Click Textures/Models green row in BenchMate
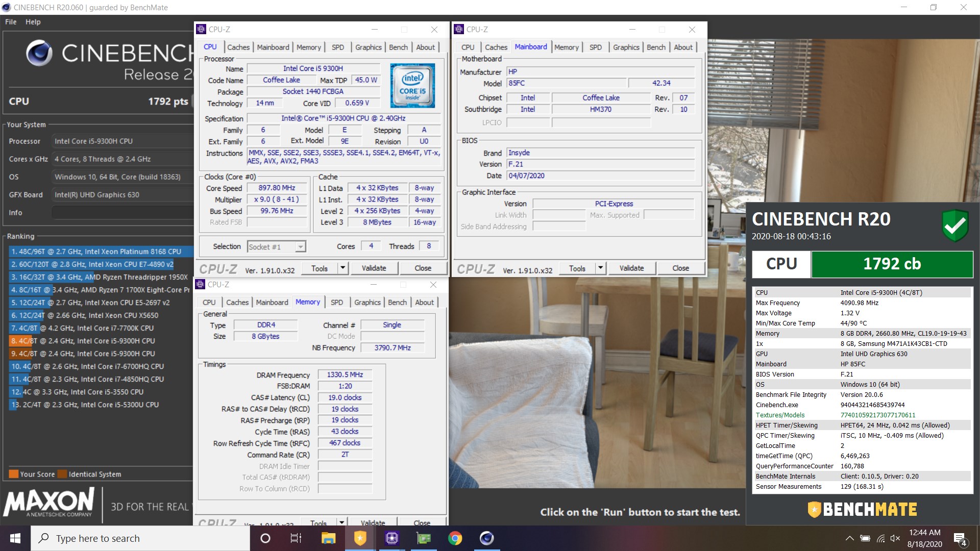Screen dimensions: 980x551 click(x=863, y=415)
